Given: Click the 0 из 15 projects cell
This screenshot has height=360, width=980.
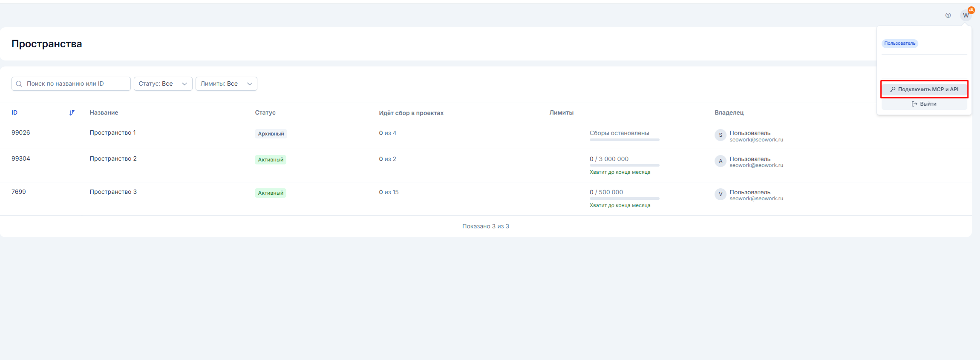Looking at the screenshot, I should pos(389,193).
